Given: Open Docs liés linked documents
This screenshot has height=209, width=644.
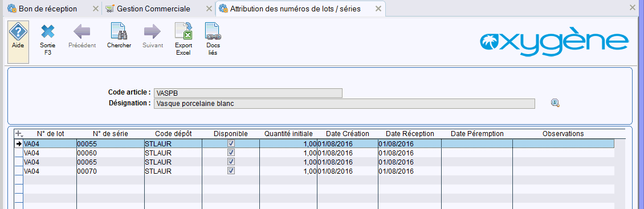Looking at the screenshot, I should point(213,32).
